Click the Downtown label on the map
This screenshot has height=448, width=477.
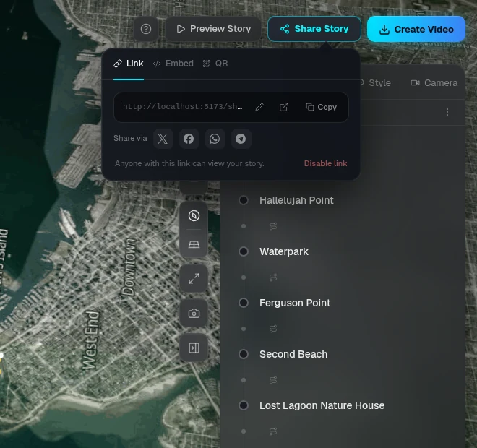(129, 267)
